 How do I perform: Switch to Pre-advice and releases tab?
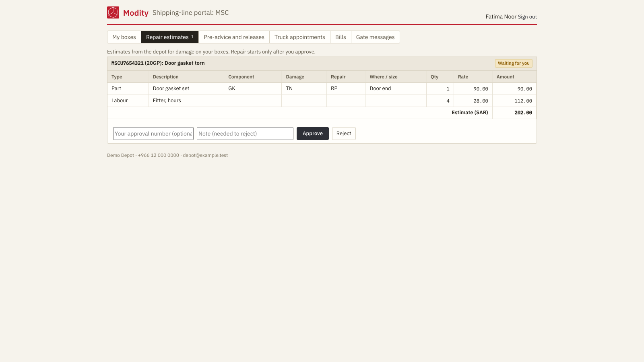pos(234,37)
